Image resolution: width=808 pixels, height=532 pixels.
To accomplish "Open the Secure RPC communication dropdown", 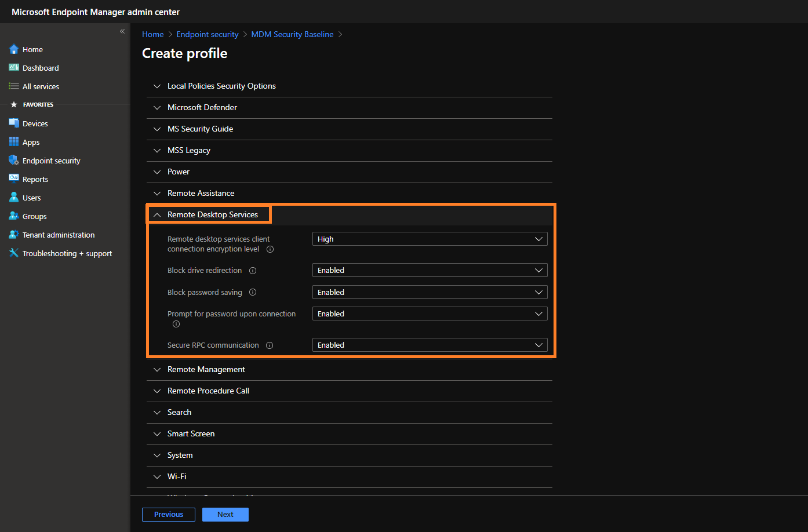I will point(430,345).
